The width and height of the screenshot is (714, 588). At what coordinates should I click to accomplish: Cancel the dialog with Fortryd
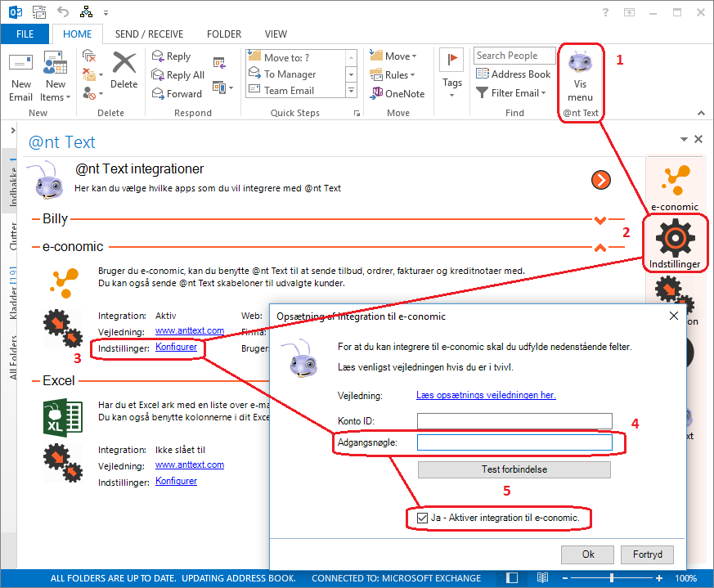point(647,554)
